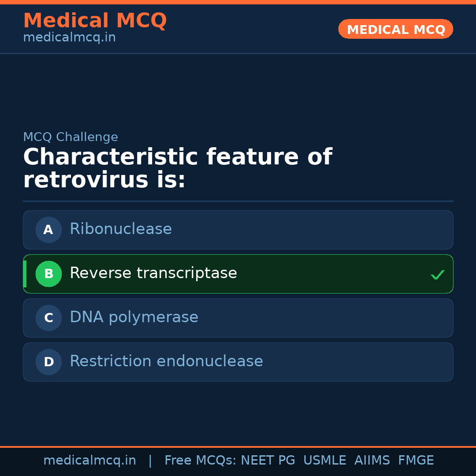
Task: Click the circular A option badge
Action: pos(48,230)
